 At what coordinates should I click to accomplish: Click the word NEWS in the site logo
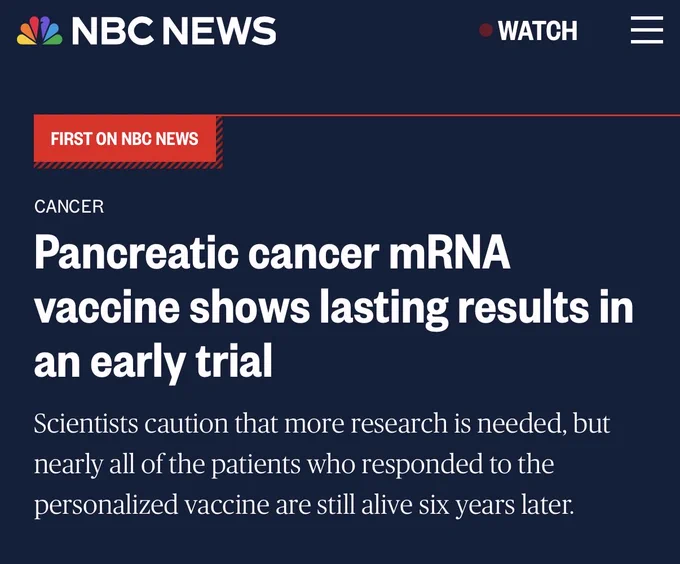coord(219,31)
